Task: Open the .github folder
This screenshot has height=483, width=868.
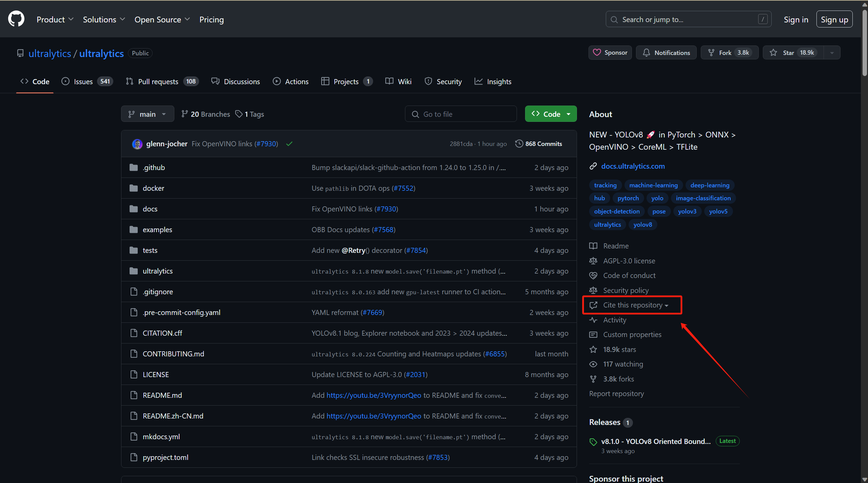Action: coord(154,167)
